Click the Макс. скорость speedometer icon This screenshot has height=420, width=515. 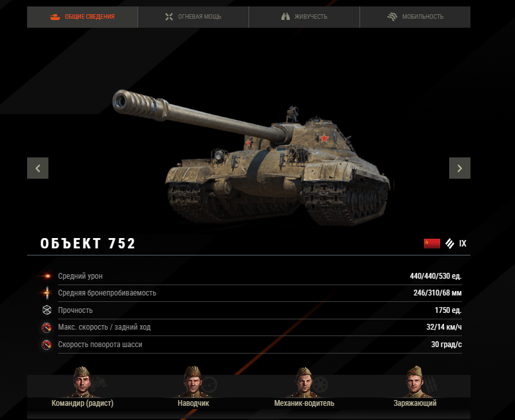46,327
